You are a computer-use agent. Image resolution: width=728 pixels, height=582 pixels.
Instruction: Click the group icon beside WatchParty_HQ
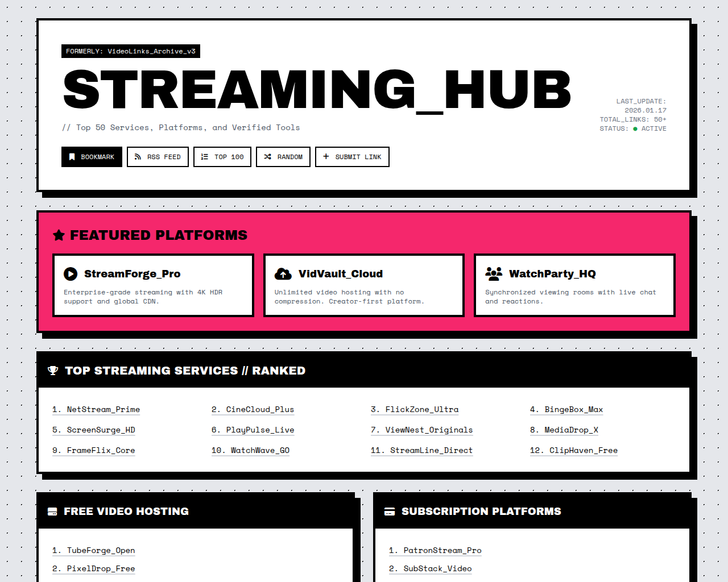(494, 273)
